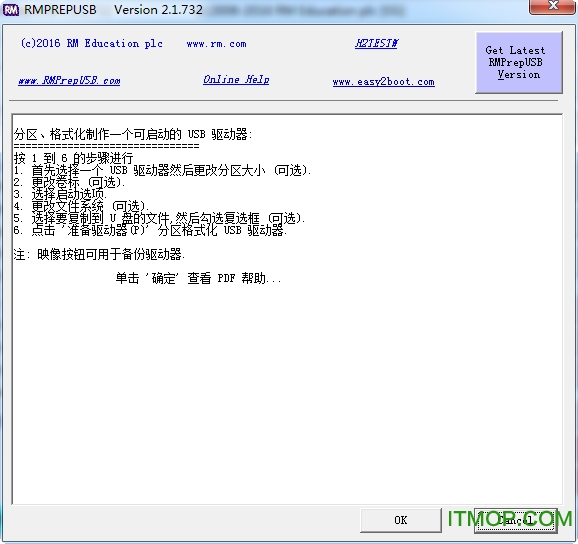
Task: Click Get Latest RMPrepUSB Version button
Action: point(519,62)
